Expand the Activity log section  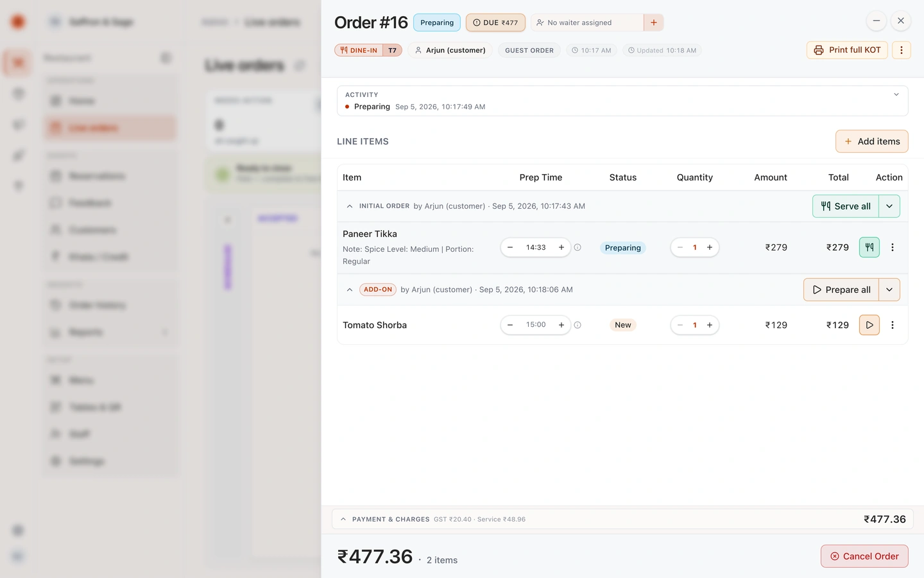tap(896, 94)
